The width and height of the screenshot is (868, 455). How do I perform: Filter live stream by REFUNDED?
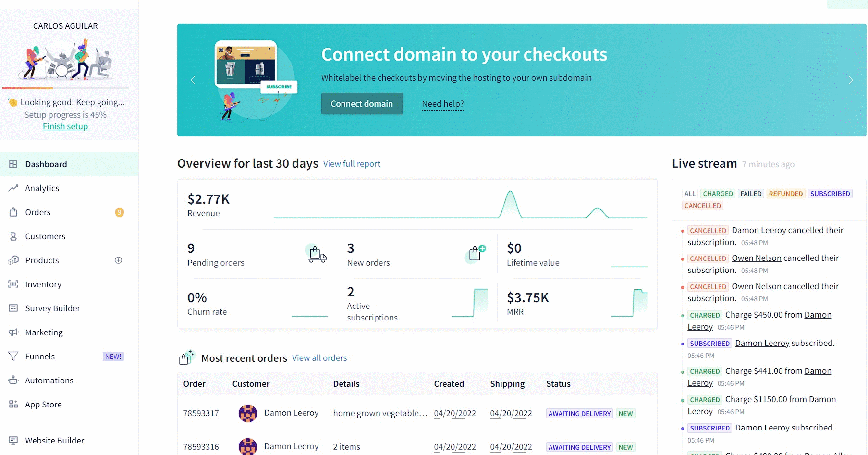click(786, 194)
